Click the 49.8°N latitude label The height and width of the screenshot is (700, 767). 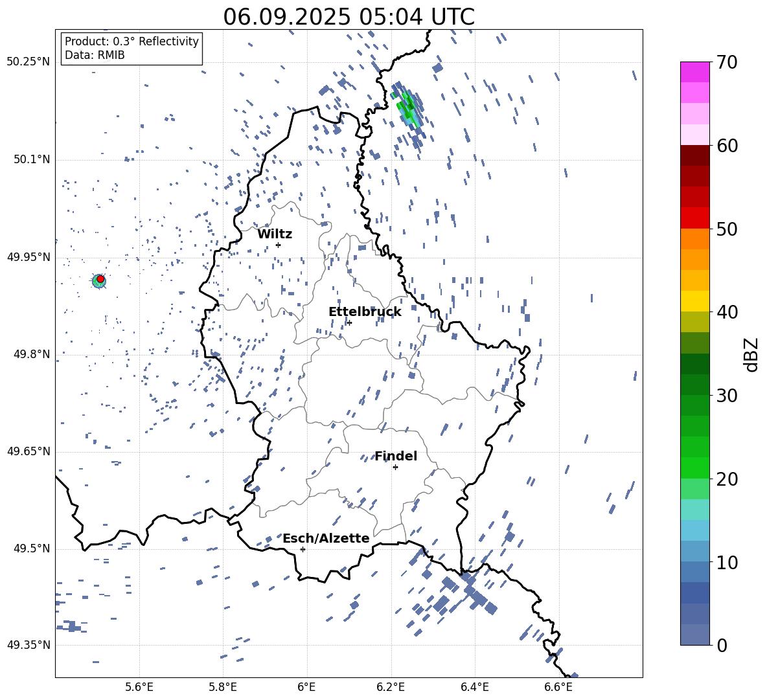pos(32,354)
